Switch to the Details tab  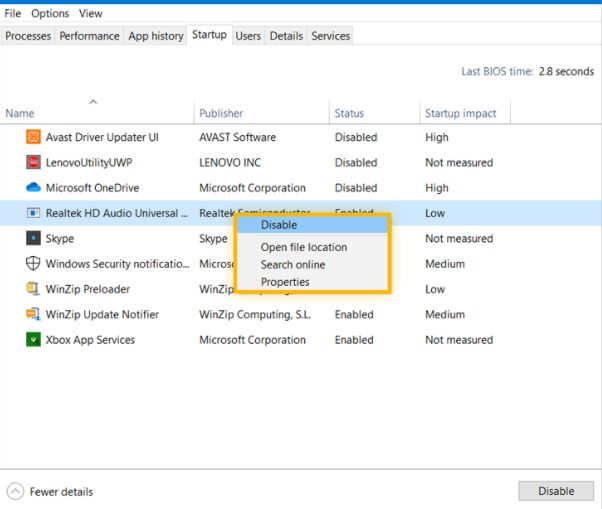[x=286, y=36]
